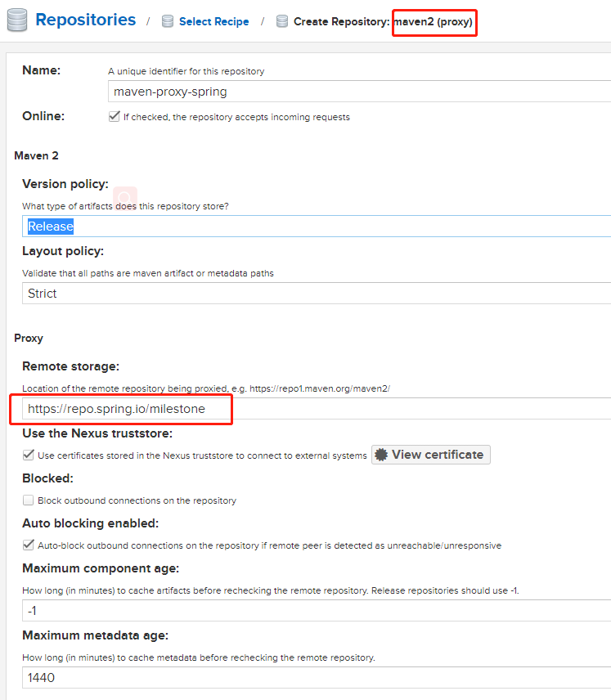Click the database icon beside Select Recipe
Viewport: 611px width, 700px height.
click(168, 22)
